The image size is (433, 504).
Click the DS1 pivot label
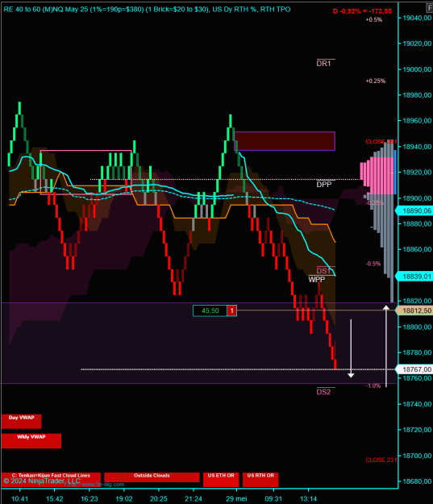323,271
